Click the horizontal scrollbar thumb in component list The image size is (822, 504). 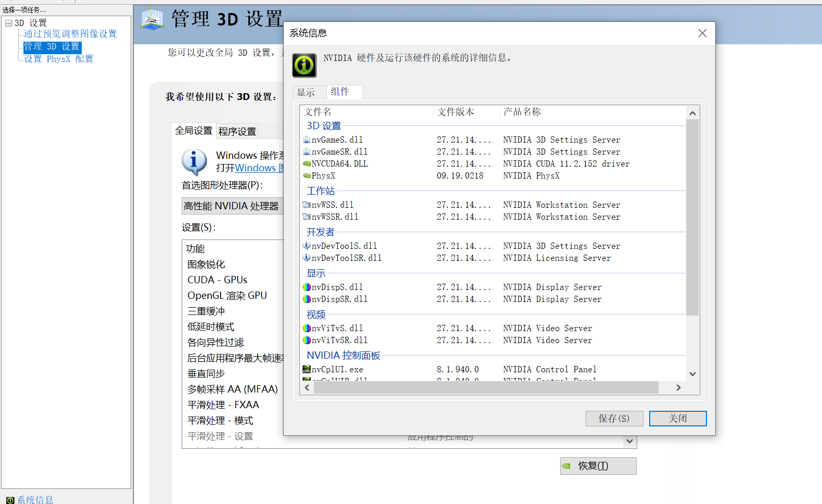(486, 387)
